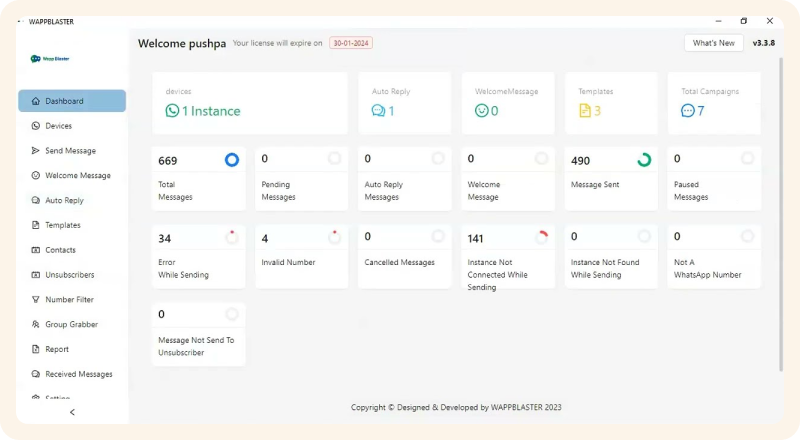800x440 pixels.
Task: Click the Received Messages chat icon
Action: 36,374
